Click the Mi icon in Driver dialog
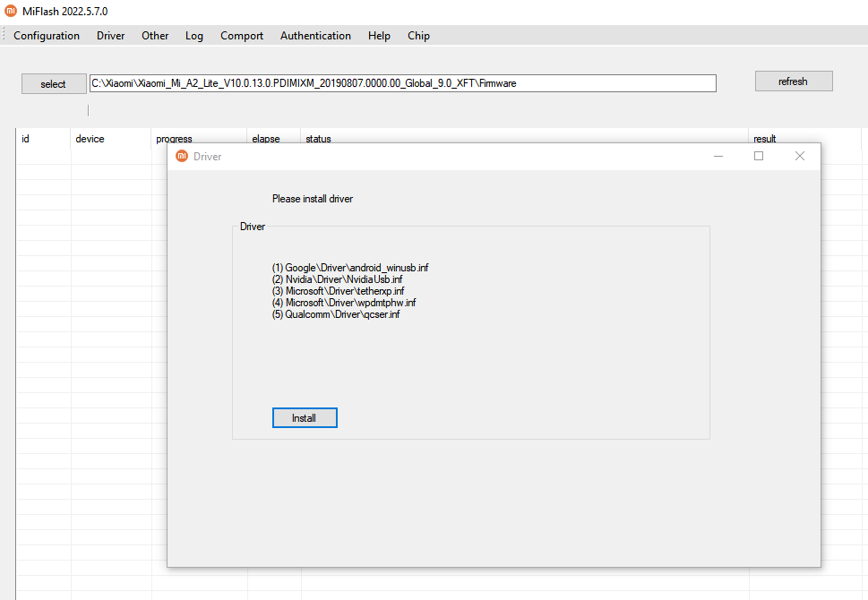 [182, 156]
